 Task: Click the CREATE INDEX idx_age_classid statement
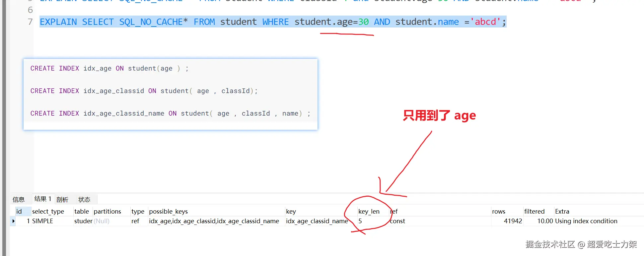pyautogui.click(x=144, y=91)
